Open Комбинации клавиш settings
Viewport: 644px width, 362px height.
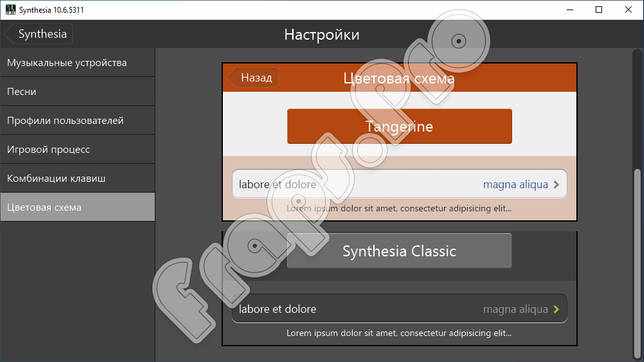click(77, 178)
